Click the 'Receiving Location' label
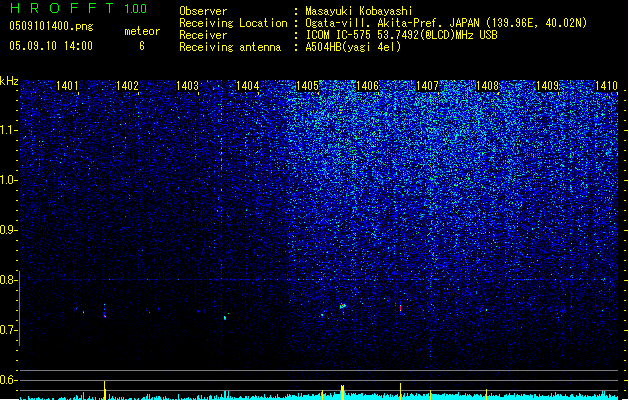Screen dimensions: 629x400 [233, 23]
